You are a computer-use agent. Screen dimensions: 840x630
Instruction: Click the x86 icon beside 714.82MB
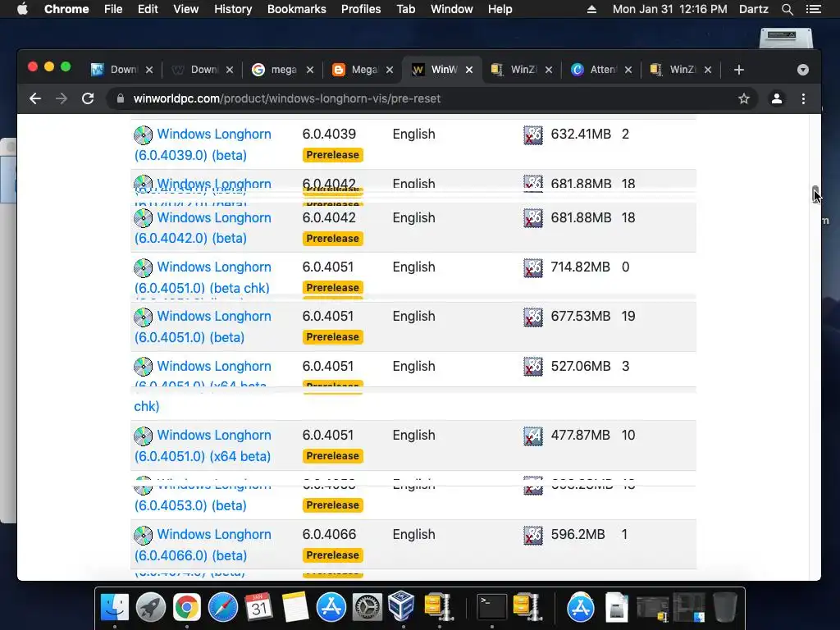(533, 268)
